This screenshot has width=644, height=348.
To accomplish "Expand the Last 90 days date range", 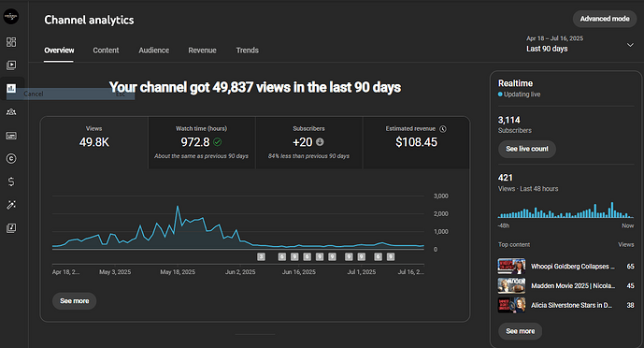I will pyautogui.click(x=580, y=44).
